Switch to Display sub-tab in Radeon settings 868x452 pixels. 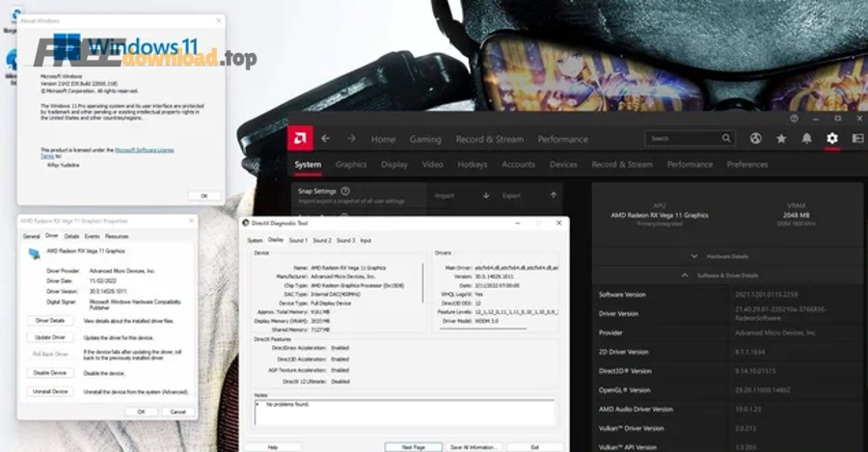pyautogui.click(x=394, y=164)
